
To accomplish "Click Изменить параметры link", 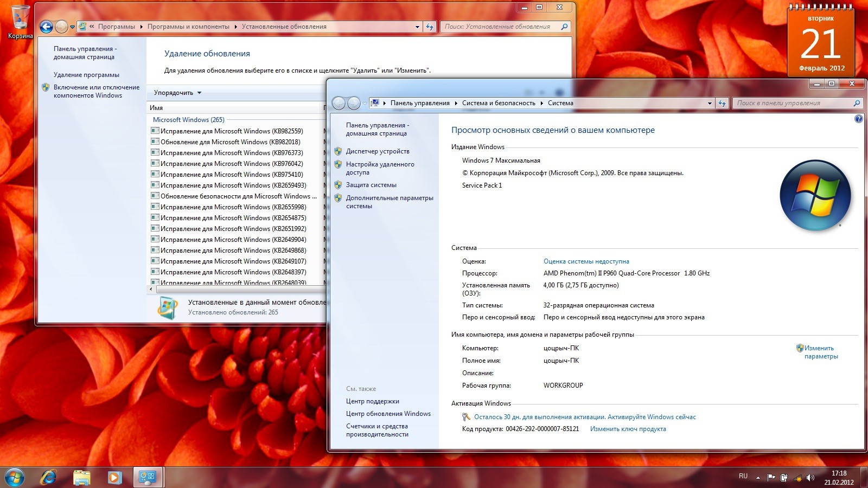I will point(821,352).
